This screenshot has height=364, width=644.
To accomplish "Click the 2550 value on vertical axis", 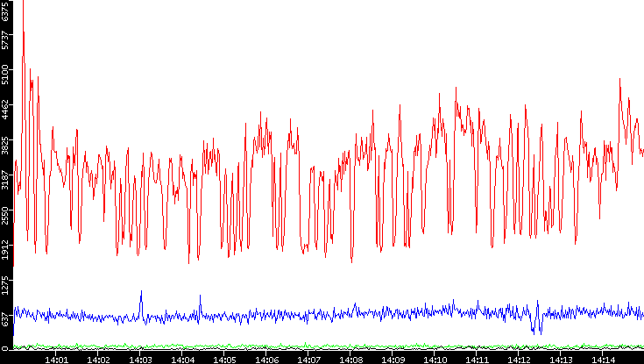I will click(x=4, y=214).
